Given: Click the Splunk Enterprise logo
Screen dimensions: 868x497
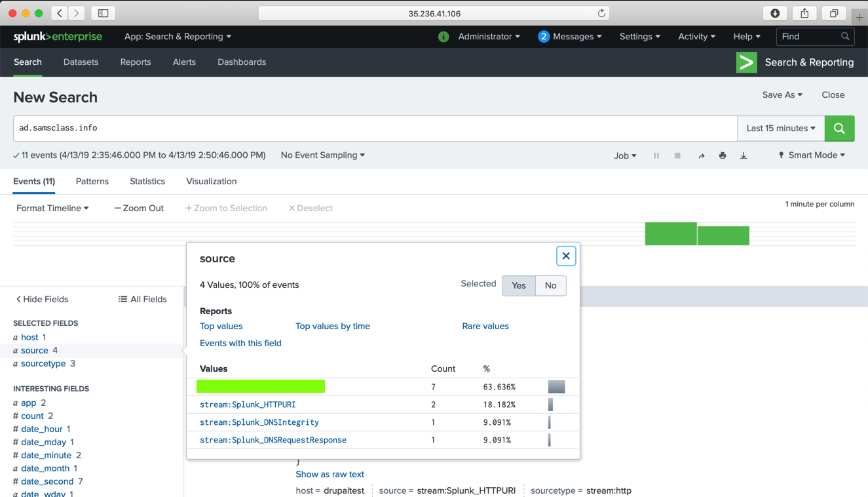Looking at the screenshot, I should point(58,37).
